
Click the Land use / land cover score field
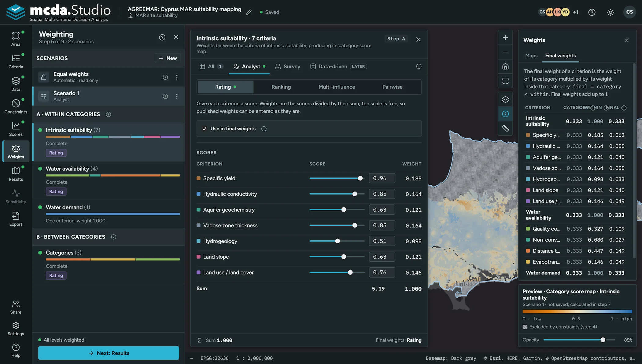(x=382, y=272)
